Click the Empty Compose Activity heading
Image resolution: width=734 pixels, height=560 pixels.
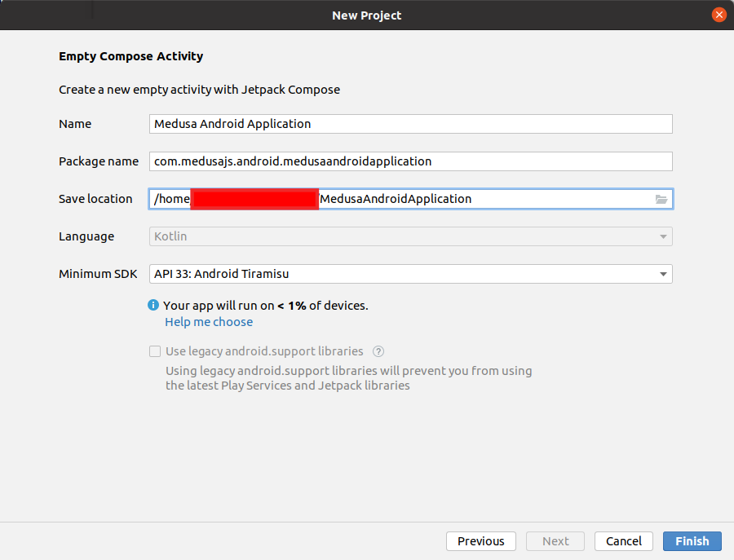click(131, 56)
